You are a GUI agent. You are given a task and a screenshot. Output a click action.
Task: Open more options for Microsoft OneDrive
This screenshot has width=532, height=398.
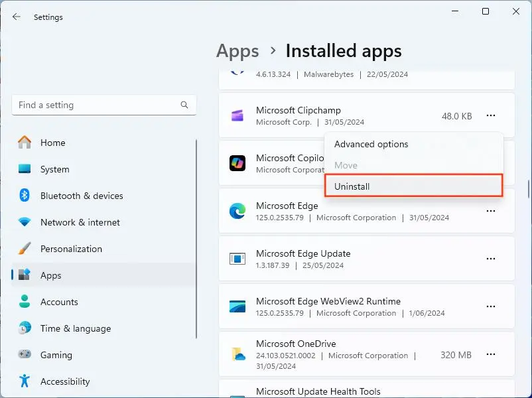[x=491, y=354]
